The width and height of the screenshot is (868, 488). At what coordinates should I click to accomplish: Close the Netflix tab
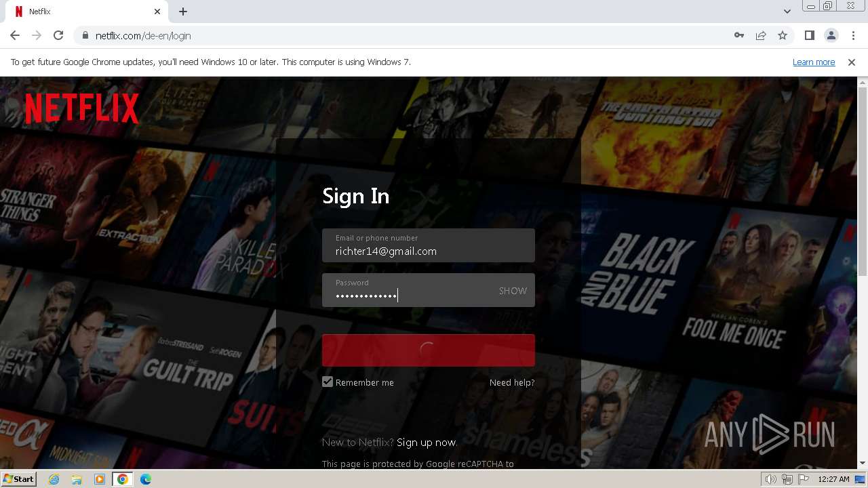157,12
